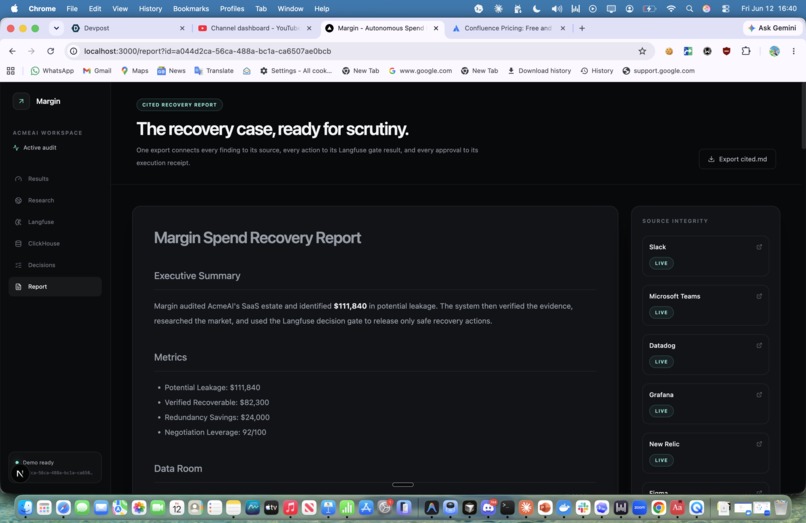
Task: Click Negotiation Leverage: 92/100 metric
Action: click(215, 432)
